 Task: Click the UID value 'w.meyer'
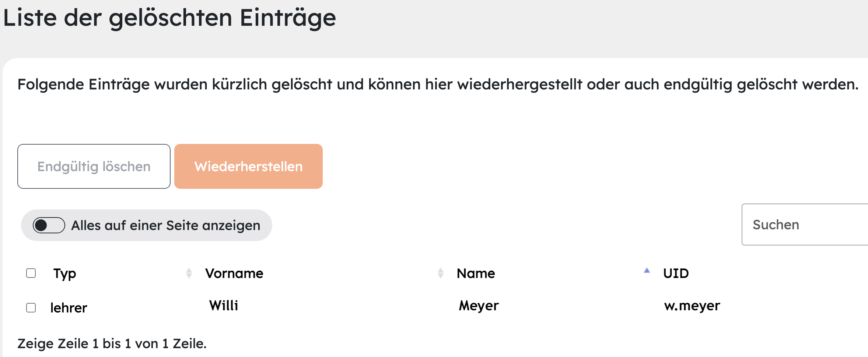click(692, 306)
